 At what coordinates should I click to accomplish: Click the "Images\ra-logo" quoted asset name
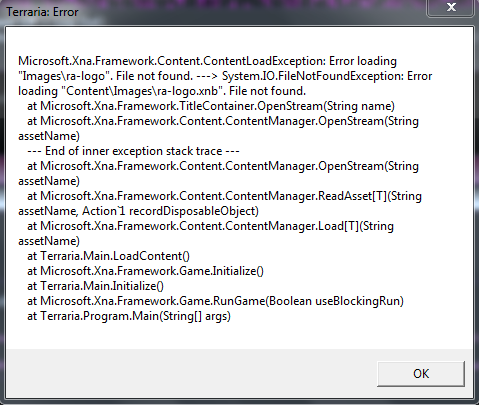click(x=64, y=76)
